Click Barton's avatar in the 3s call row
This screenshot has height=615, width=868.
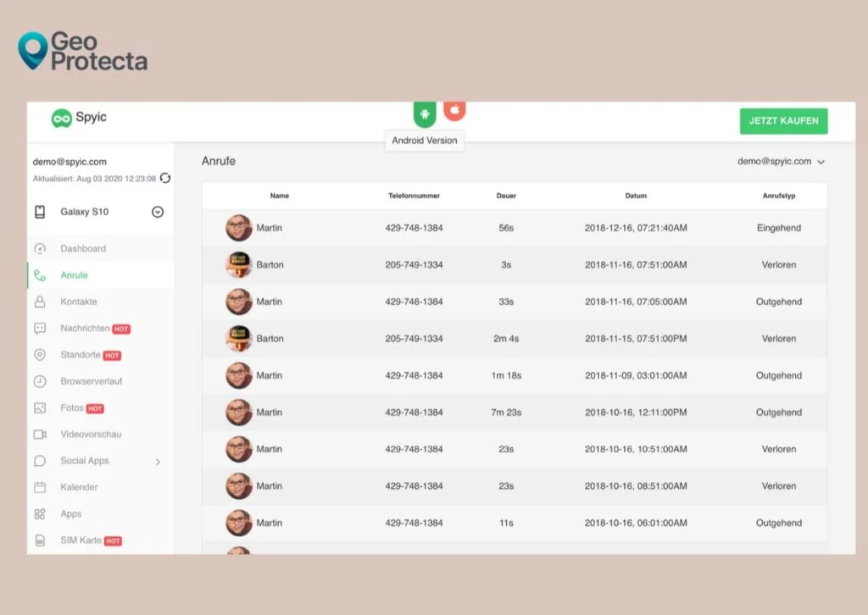tap(239, 265)
